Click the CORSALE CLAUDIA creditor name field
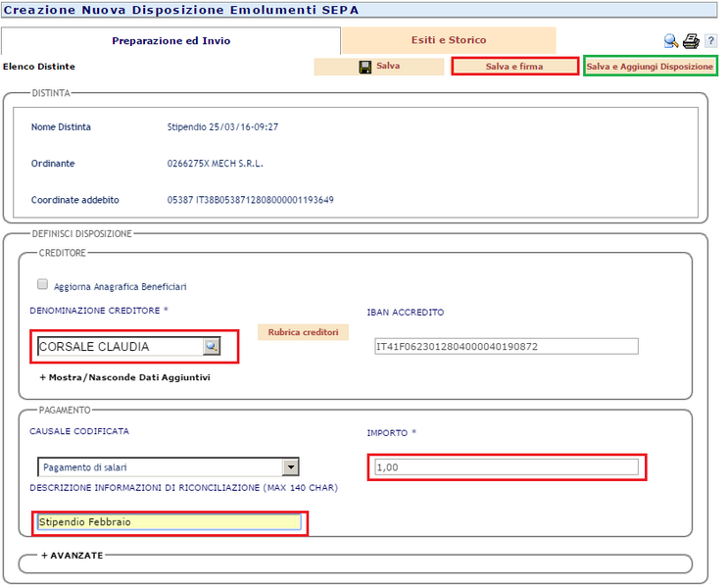This screenshot has width=728, height=588. pyautogui.click(x=118, y=346)
